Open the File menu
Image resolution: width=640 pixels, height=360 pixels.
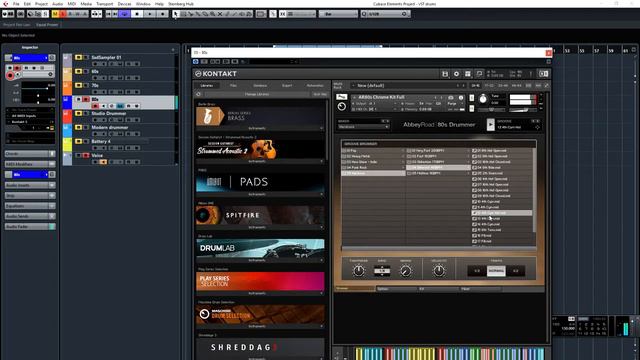(x=16, y=4)
